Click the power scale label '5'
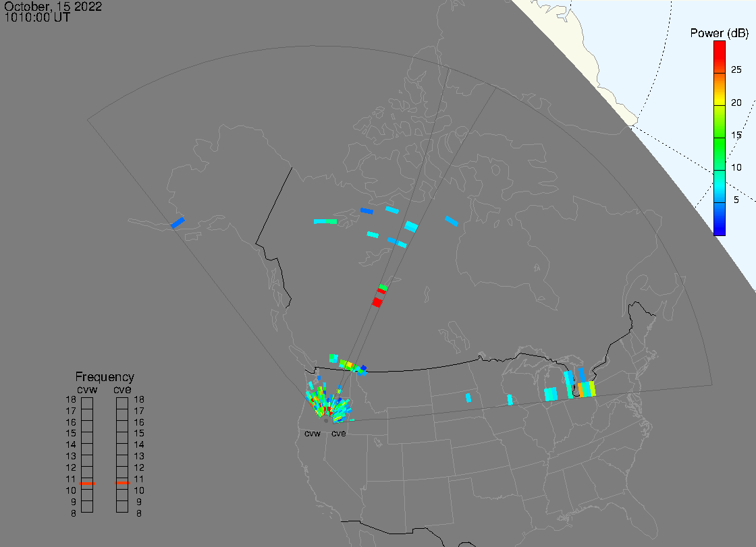The height and width of the screenshot is (547, 756). (x=736, y=200)
